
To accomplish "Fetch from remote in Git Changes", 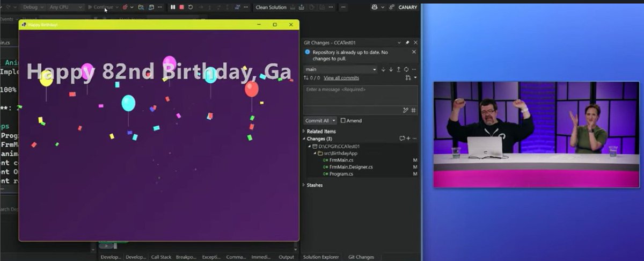I will pos(383,69).
